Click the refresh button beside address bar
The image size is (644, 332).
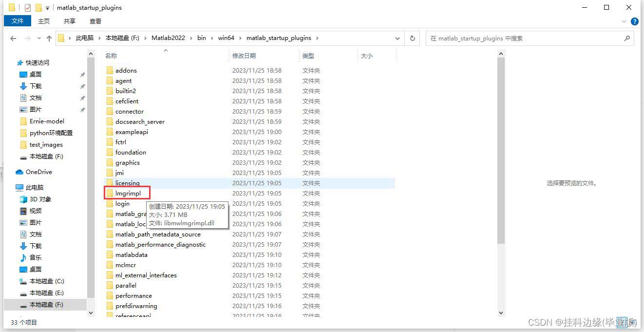pos(412,38)
